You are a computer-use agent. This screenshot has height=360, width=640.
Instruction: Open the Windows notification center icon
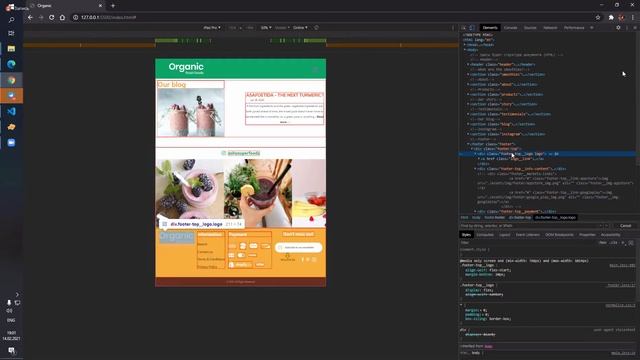pyautogui.click(x=11, y=351)
